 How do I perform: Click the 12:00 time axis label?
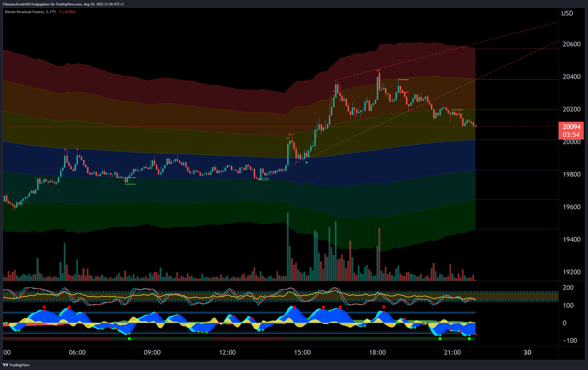[x=227, y=352]
